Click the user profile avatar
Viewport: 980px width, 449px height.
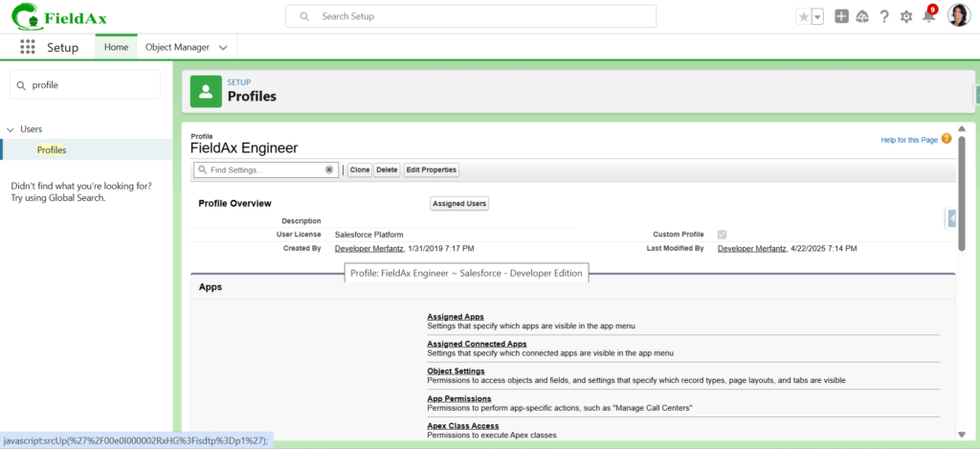pos(958,15)
